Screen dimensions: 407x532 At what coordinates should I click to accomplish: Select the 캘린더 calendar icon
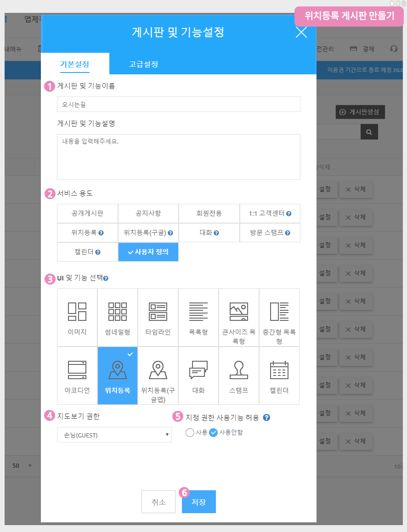(x=279, y=370)
